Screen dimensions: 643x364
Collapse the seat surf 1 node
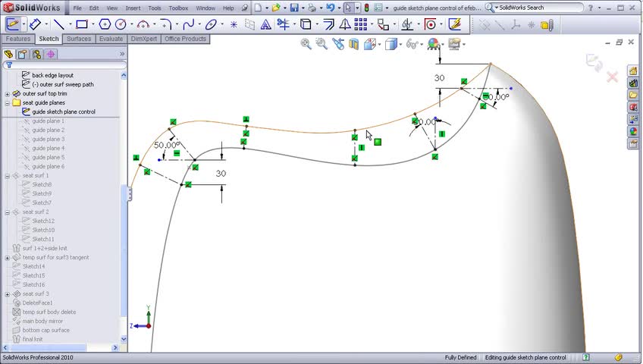[x=7, y=176]
